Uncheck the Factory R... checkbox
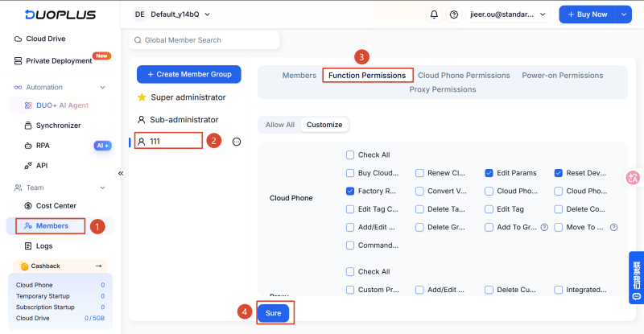This screenshot has height=334, width=644. 350,191
